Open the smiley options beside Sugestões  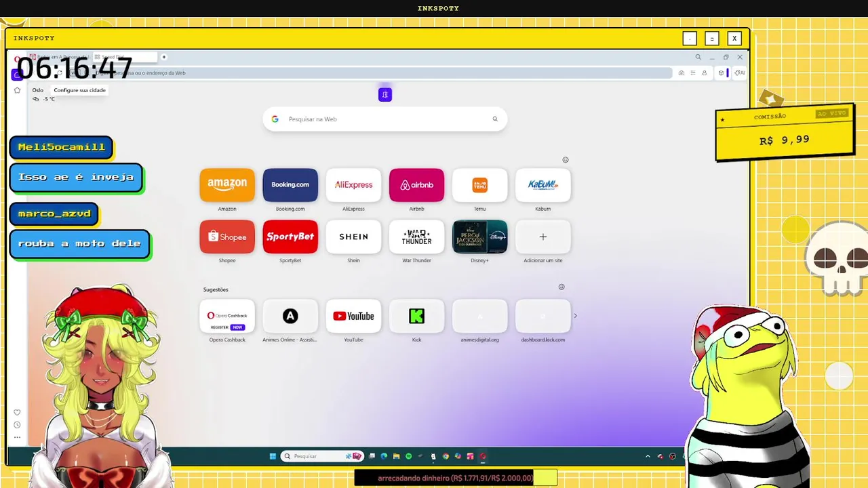click(x=561, y=287)
